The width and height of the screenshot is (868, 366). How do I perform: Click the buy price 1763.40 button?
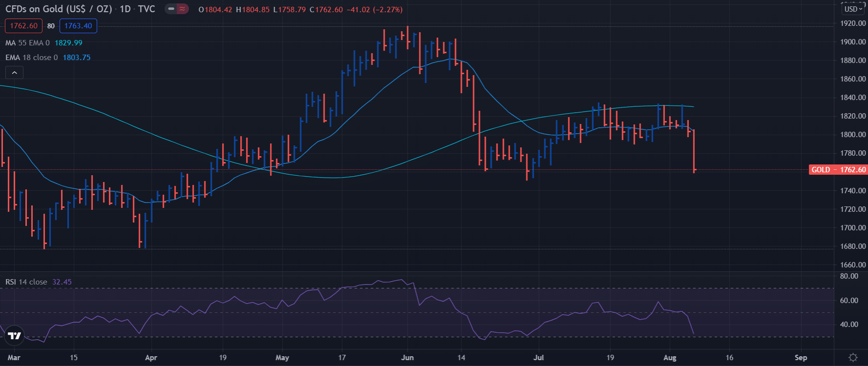[x=78, y=26]
